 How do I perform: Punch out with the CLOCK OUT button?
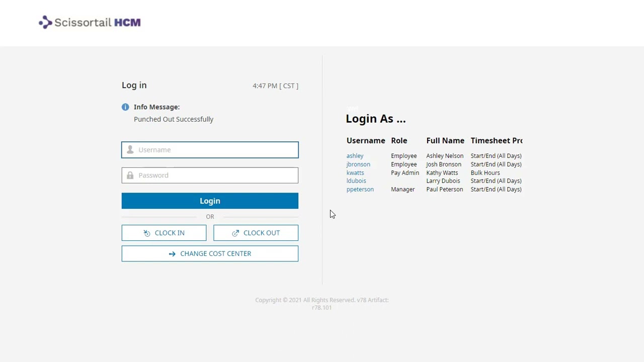coord(256,233)
